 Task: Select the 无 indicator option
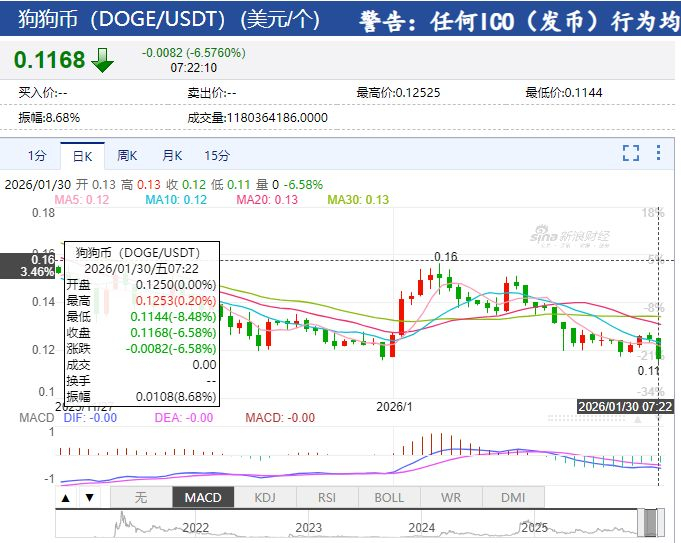click(x=141, y=497)
